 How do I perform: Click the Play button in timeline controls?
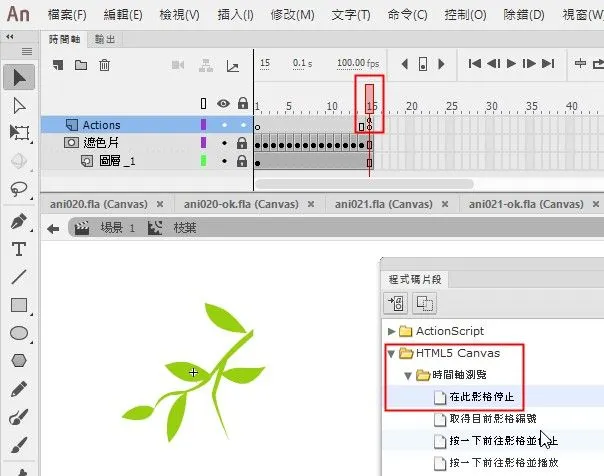511,63
